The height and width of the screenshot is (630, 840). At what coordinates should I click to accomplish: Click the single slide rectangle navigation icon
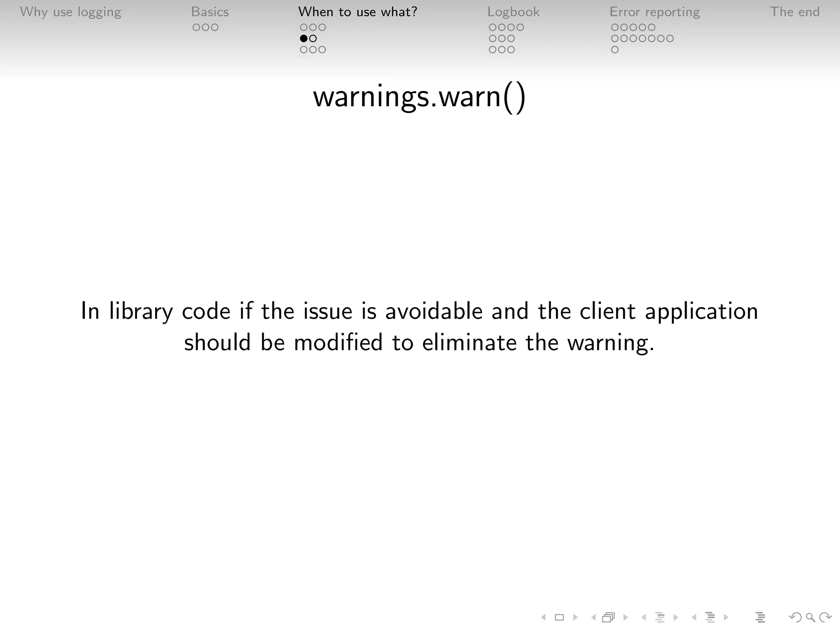559,617
